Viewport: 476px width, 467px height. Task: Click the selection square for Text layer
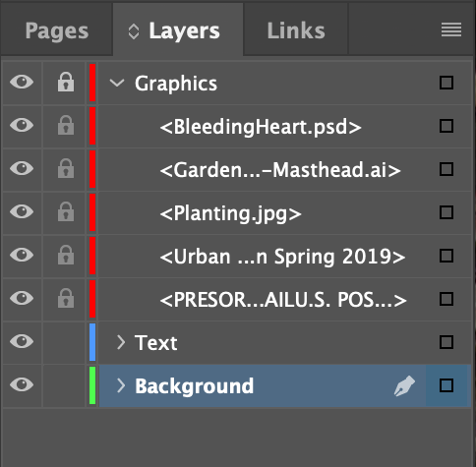click(446, 342)
